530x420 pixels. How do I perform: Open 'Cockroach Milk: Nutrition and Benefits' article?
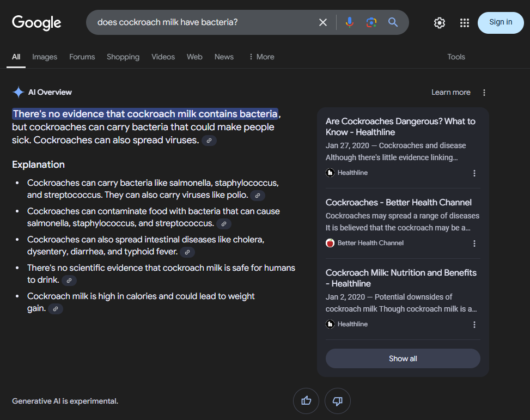[x=401, y=278]
